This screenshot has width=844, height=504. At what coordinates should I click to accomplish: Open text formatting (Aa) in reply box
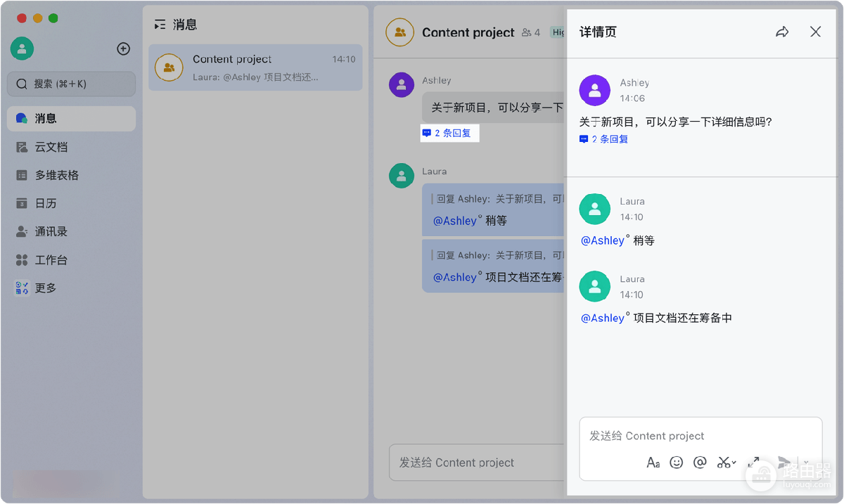653,463
